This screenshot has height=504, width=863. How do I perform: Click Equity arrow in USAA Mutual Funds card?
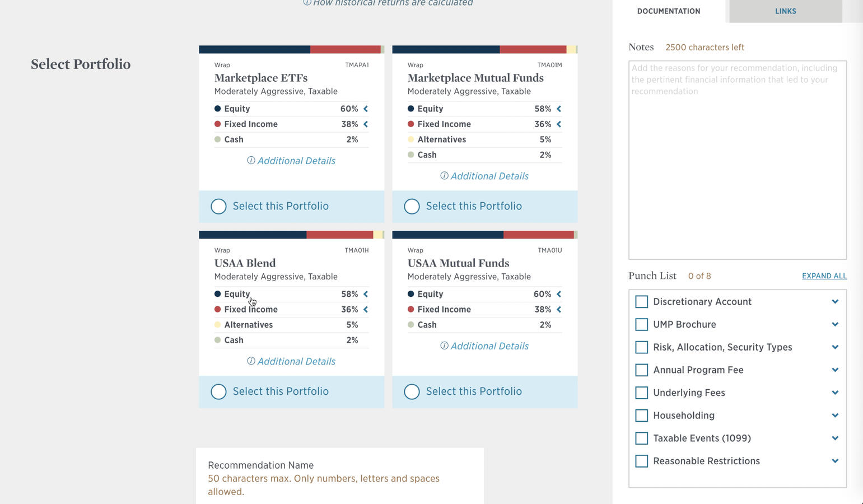(559, 294)
